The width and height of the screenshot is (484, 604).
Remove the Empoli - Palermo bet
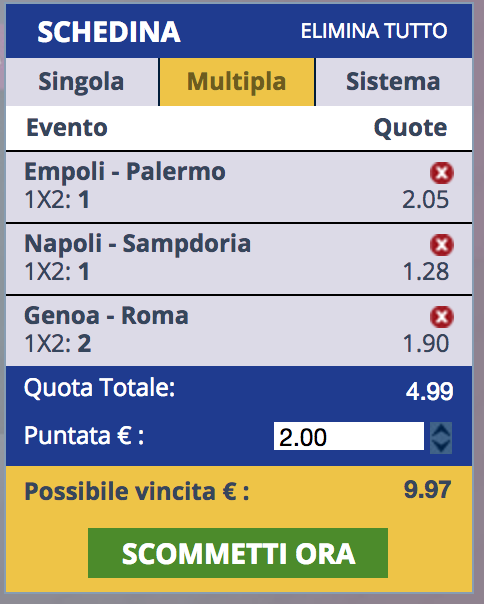(x=442, y=173)
